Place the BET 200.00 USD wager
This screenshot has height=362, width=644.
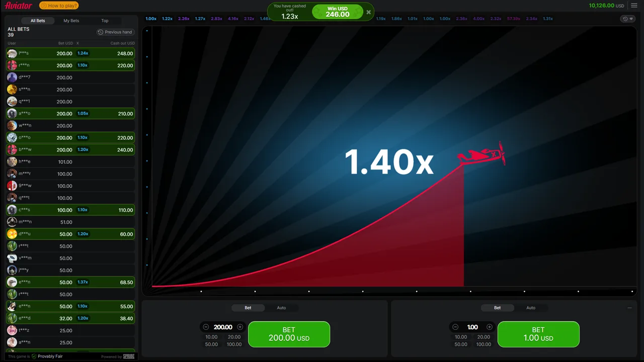pos(289,334)
